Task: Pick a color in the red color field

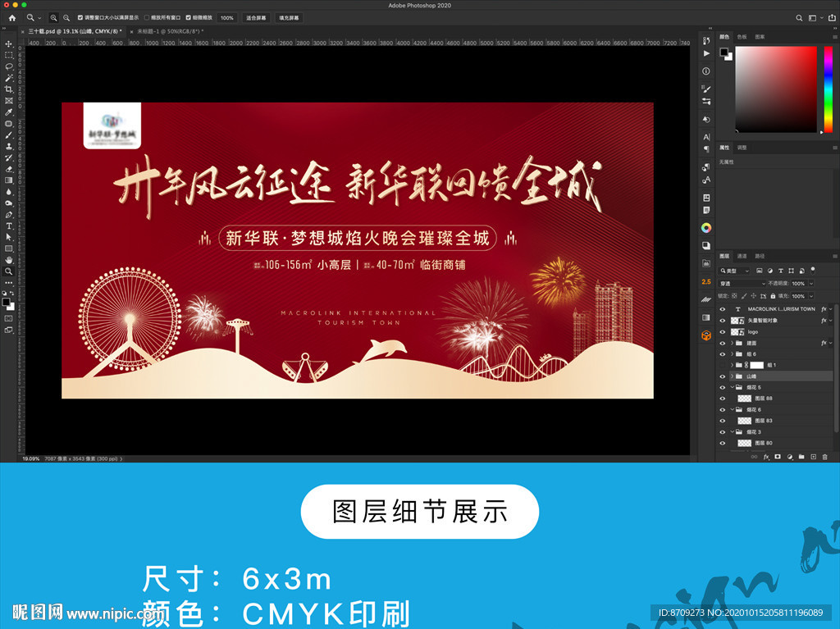Action: click(x=776, y=89)
